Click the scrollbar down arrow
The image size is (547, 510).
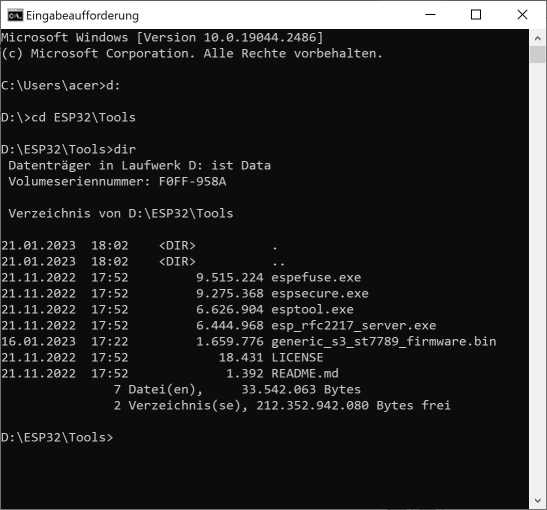click(x=538, y=501)
